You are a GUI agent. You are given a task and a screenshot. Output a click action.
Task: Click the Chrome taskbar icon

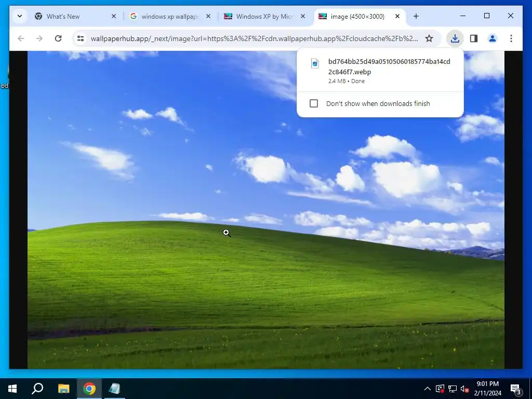click(x=89, y=389)
